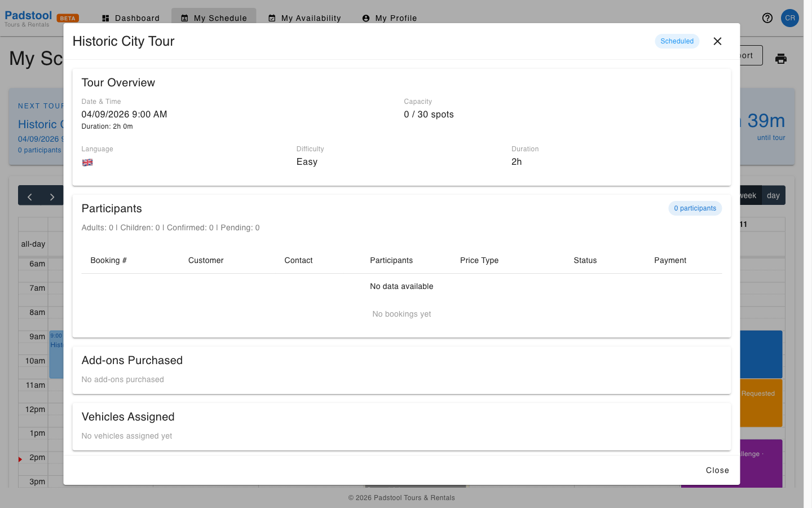Screen dimensions: 812x508
Task: Click the Close button at dialog bottom
Action: tap(717, 470)
